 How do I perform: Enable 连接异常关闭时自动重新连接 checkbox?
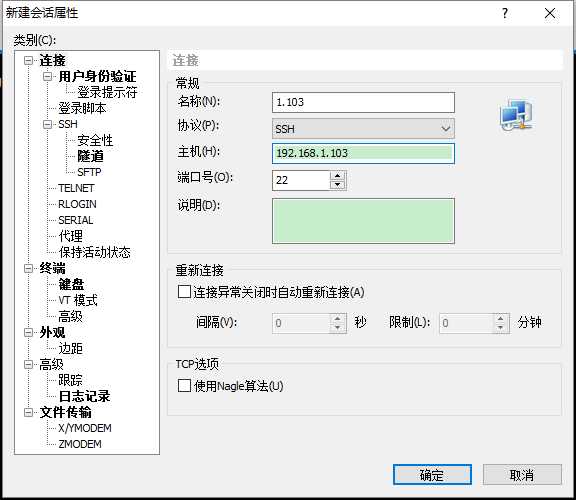pos(184,292)
